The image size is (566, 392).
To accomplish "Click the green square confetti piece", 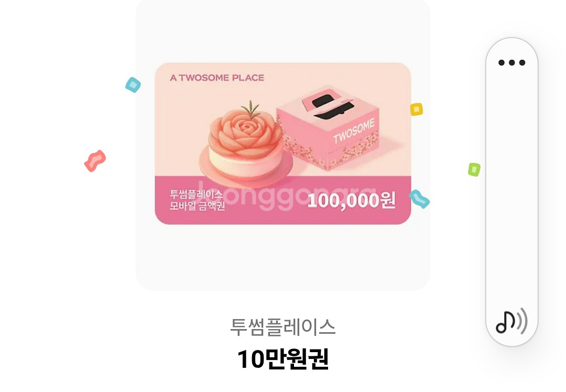I will click(474, 169).
